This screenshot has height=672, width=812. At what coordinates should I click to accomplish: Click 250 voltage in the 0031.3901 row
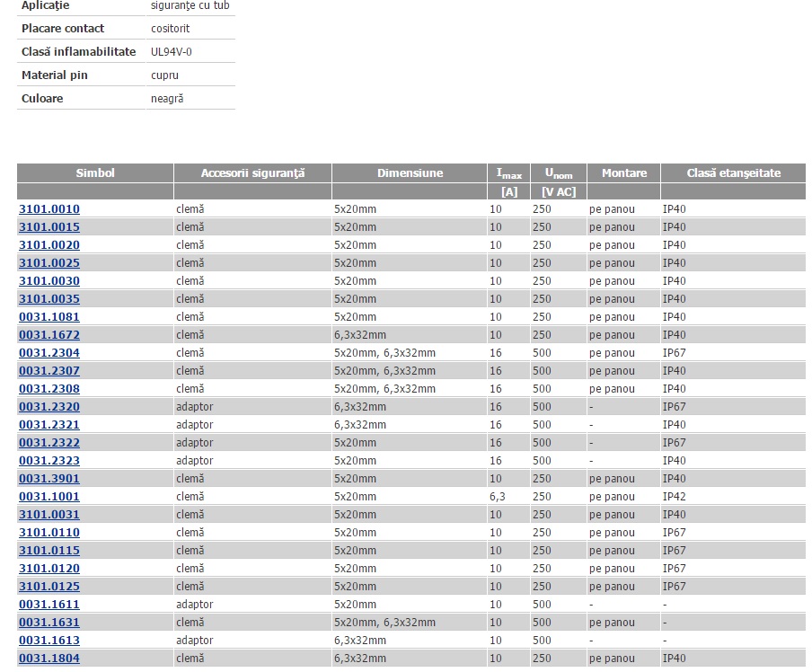(542, 479)
